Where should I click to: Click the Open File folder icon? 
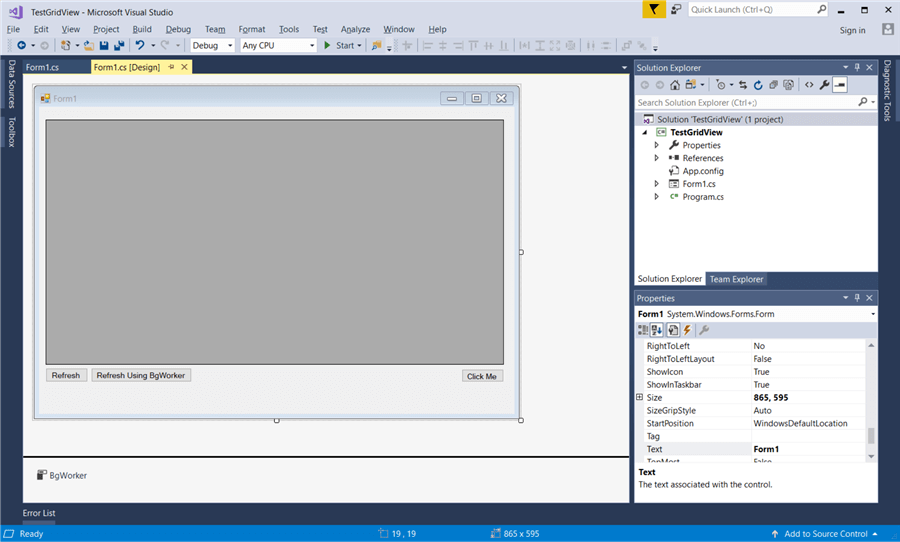[89, 45]
